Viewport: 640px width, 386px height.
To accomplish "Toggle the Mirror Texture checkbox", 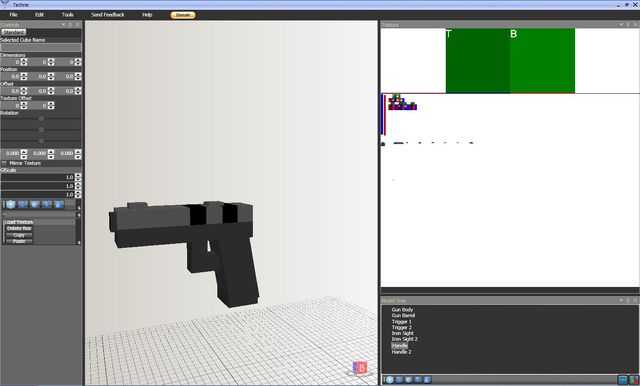I will point(4,163).
